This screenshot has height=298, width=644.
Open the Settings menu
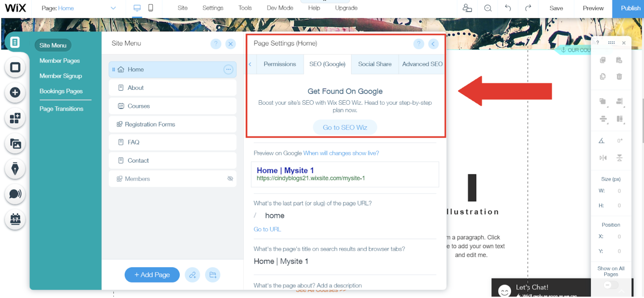click(x=213, y=8)
